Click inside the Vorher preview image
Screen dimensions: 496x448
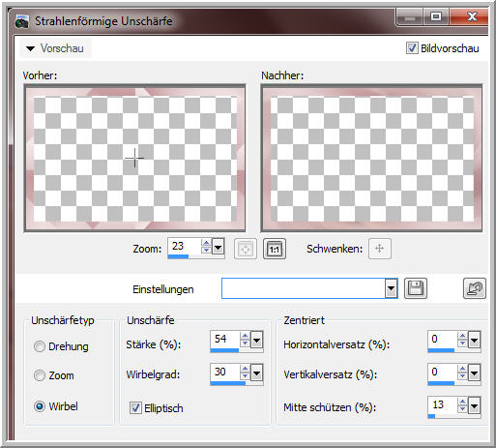pyautogui.click(x=134, y=158)
